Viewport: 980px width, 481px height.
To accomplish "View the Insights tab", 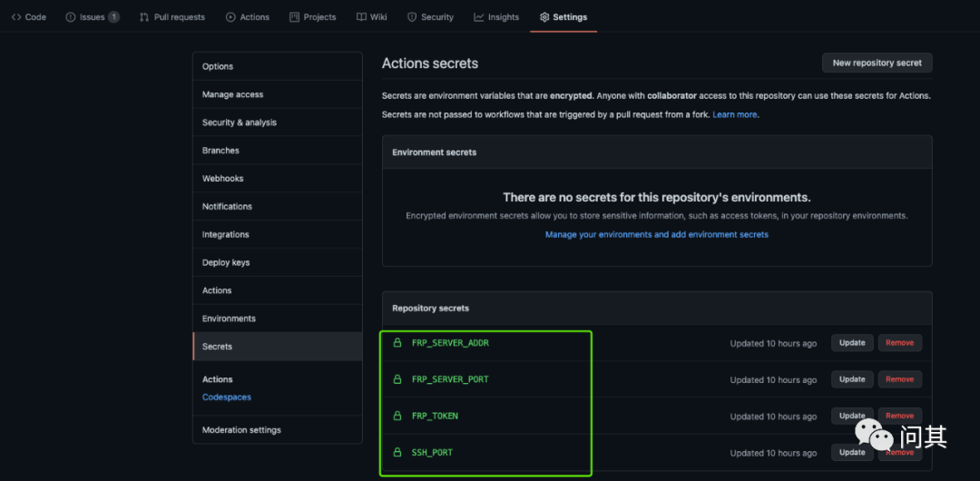I will tap(496, 17).
